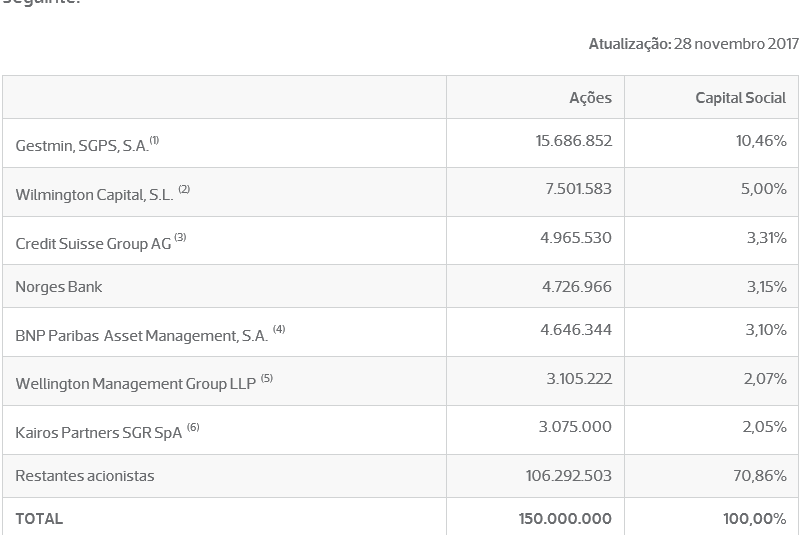Select percentage 70,86%
The image size is (804, 535).
pos(760,476)
